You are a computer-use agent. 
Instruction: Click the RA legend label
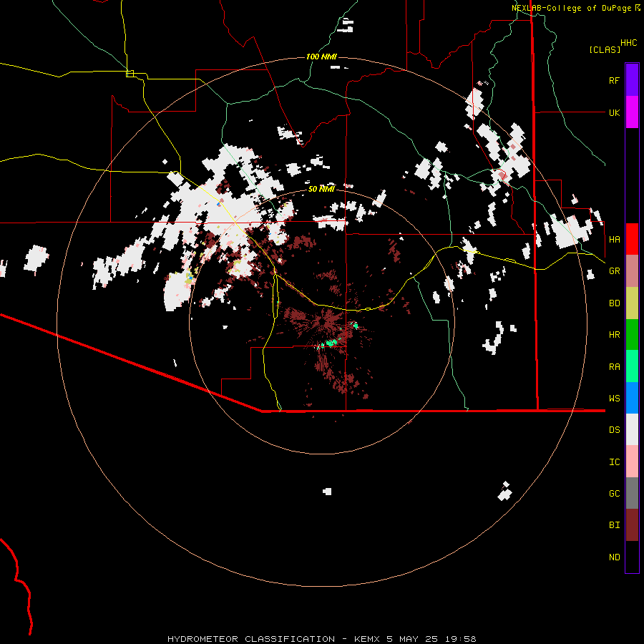[614, 367]
